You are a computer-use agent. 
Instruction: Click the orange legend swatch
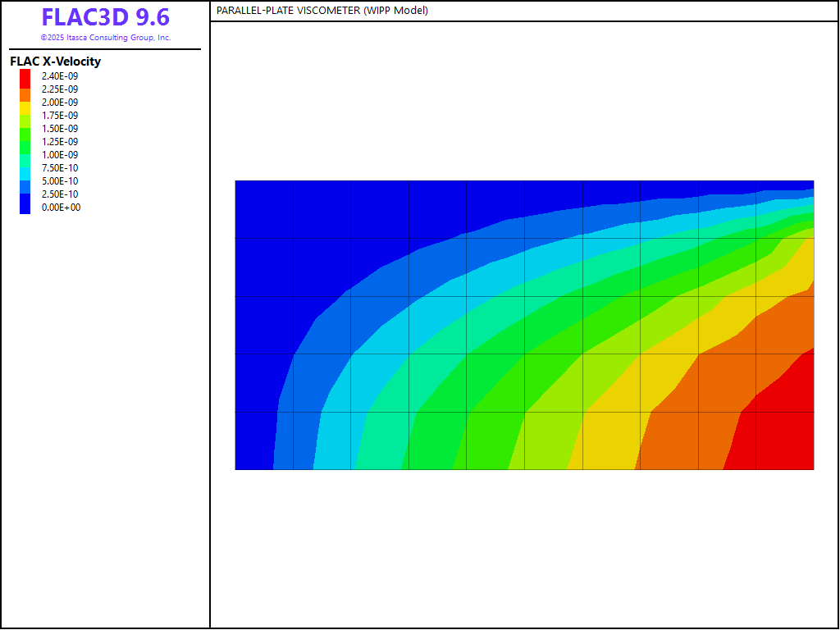coord(25,94)
